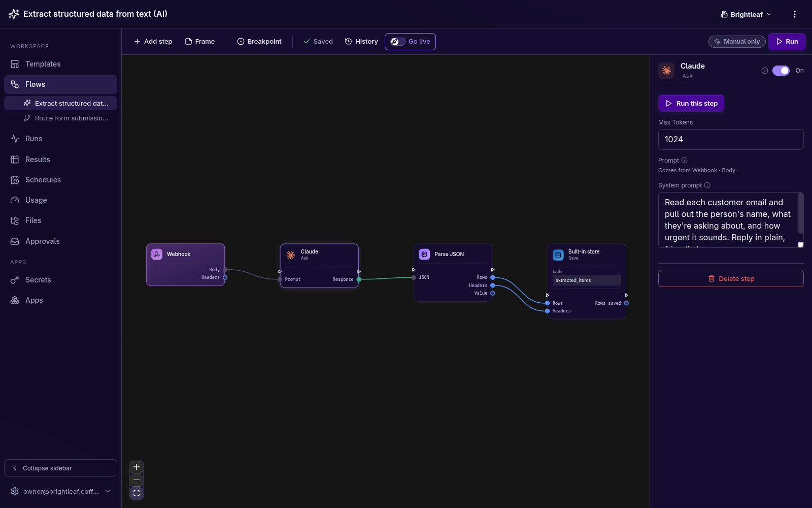Open Templates in the sidebar
Image resolution: width=812 pixels, height=508 pixels.
click(60, 64)
